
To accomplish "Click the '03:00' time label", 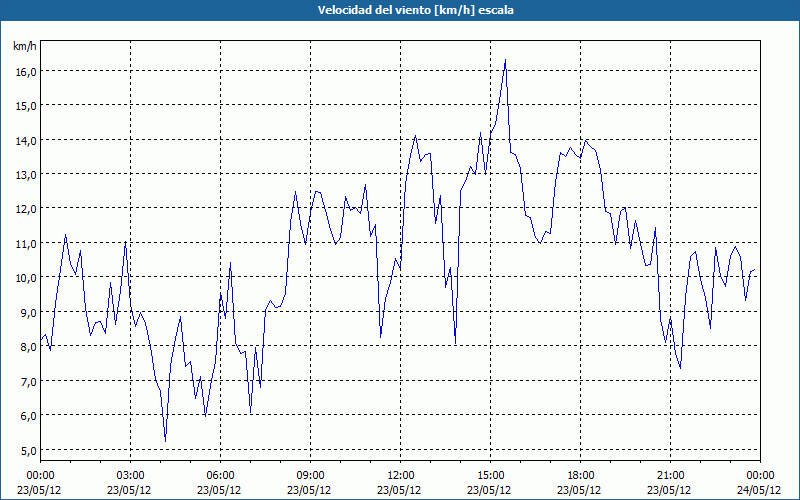I will click(130, 476).
